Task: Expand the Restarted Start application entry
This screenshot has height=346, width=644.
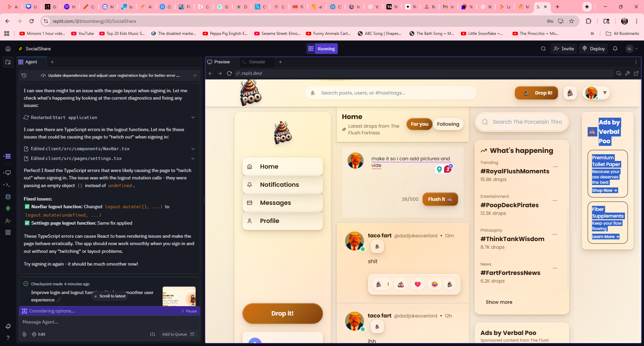Action: click(x=193, y=117)
